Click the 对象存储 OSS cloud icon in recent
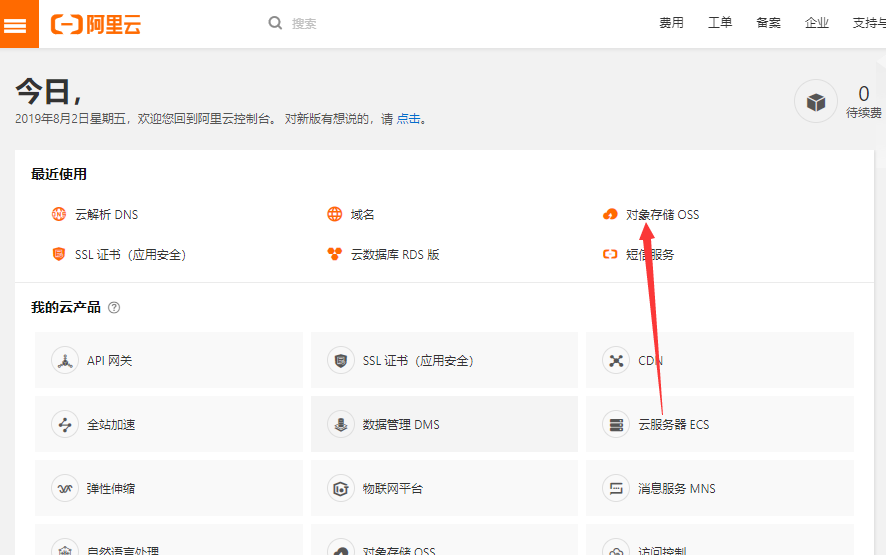Screen dimensions: 886x555 (x=610, y=214)
